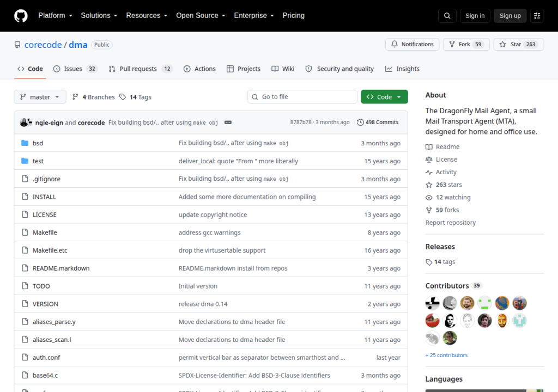
Task: Expand commit message ellipsis button
Action: click(x=228, y=122)
